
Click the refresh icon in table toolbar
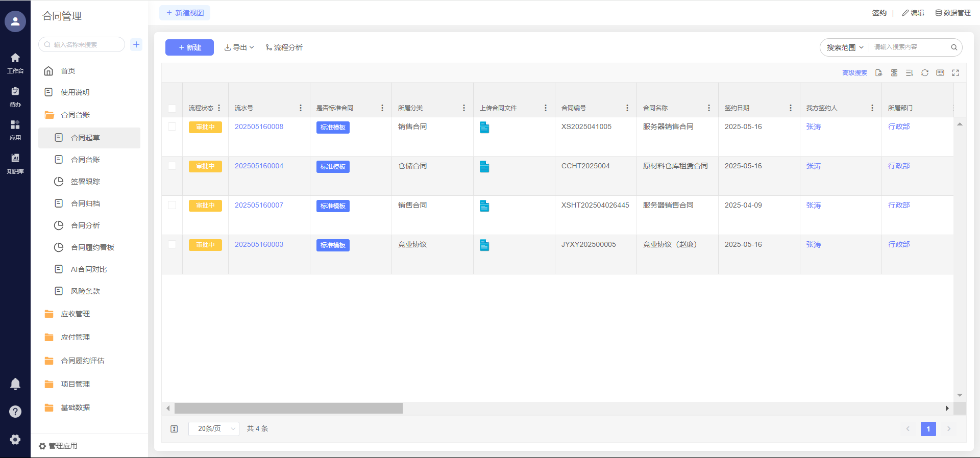pos(924,73)
